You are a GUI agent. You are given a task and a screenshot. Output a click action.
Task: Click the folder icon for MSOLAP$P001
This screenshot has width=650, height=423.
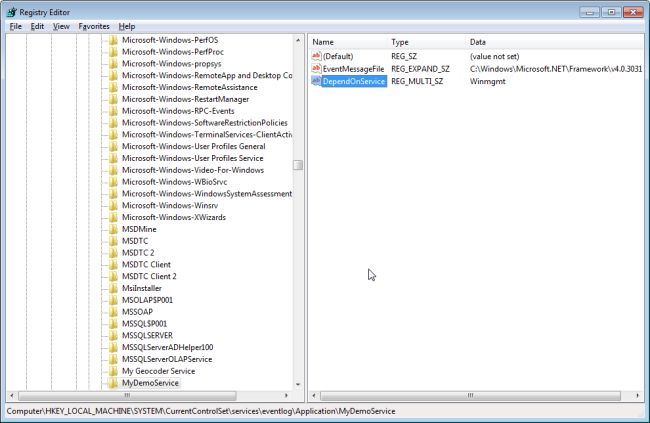point(113,300)
